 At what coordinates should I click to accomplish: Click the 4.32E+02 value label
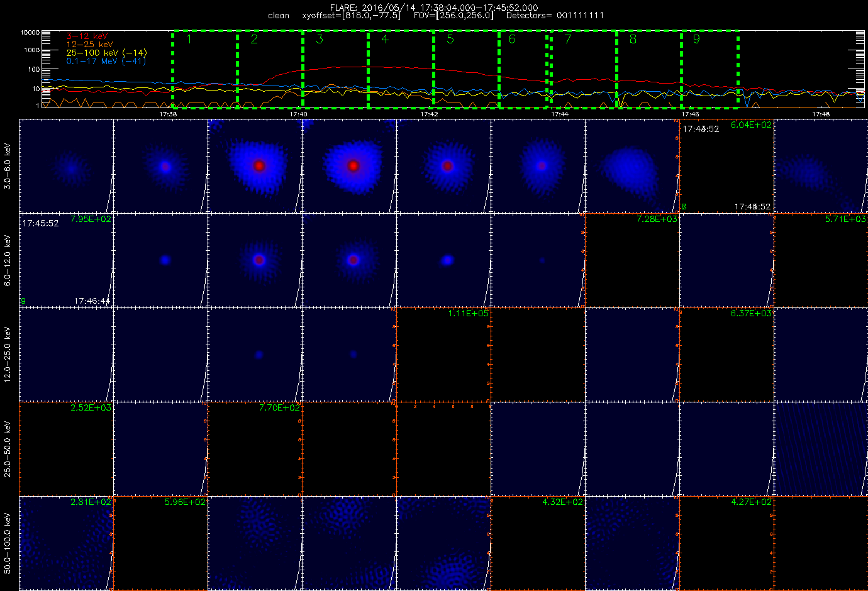pos(562,502)
